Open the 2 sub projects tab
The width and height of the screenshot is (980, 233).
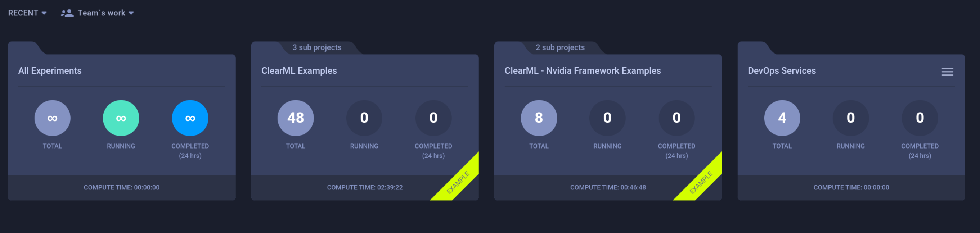[x=560, y=47]
